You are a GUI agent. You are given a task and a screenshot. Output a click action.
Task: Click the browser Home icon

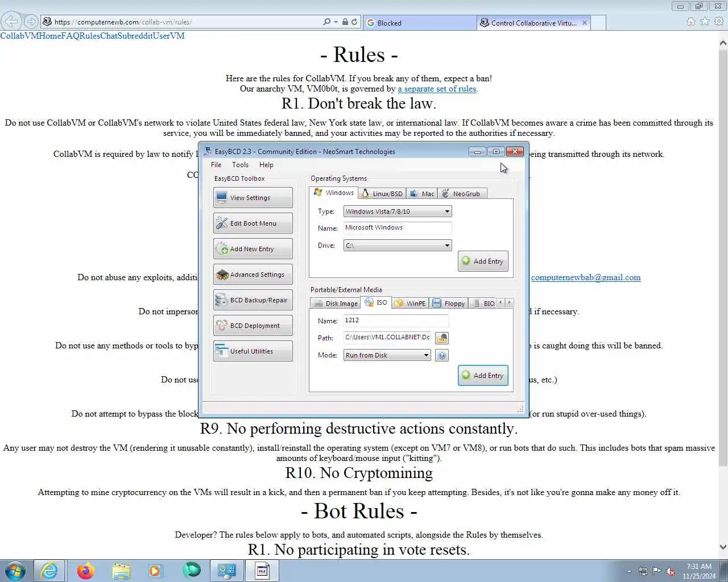(x=690, y=22)
